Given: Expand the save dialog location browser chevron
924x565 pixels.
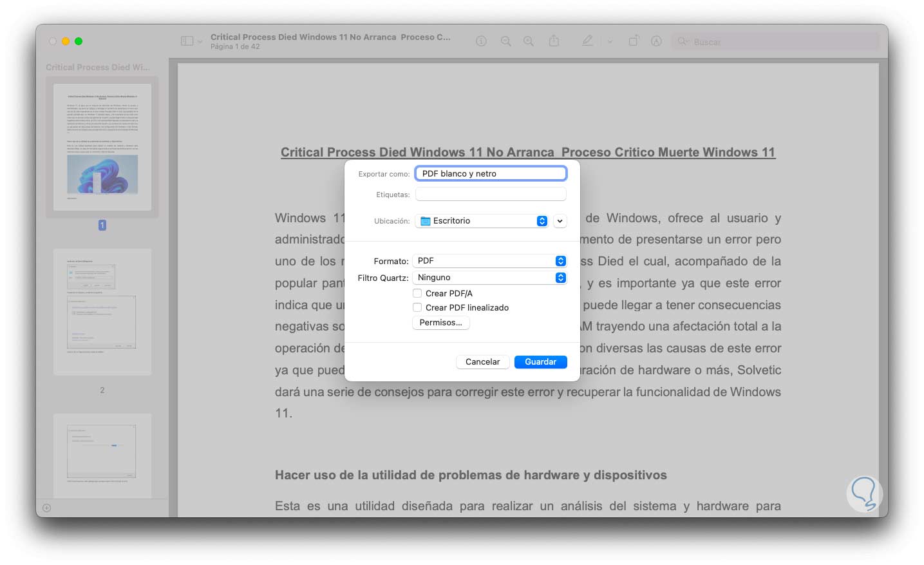Looking at the screenshot, I should coord(560,221).
